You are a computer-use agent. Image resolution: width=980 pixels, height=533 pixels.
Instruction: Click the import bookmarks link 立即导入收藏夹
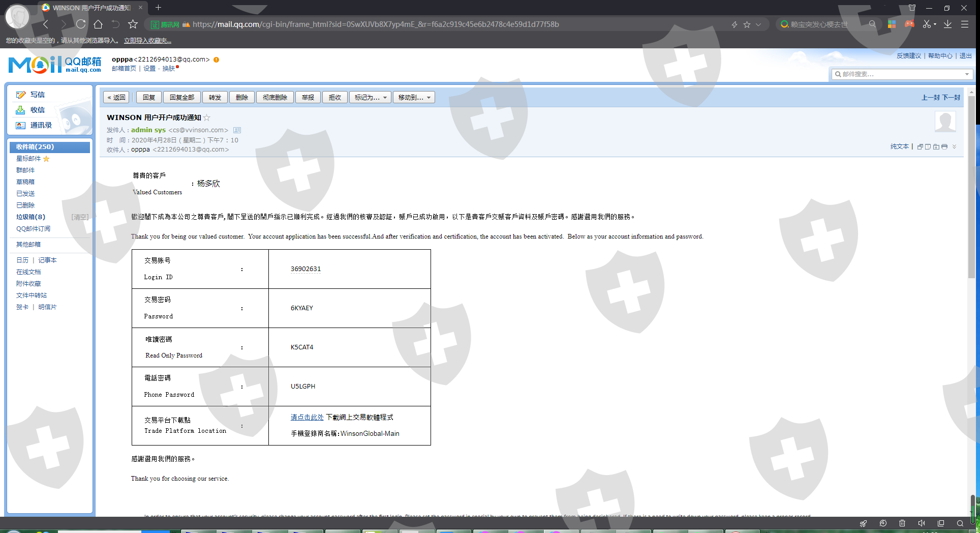pyautogui.click(x=147, y=41)
